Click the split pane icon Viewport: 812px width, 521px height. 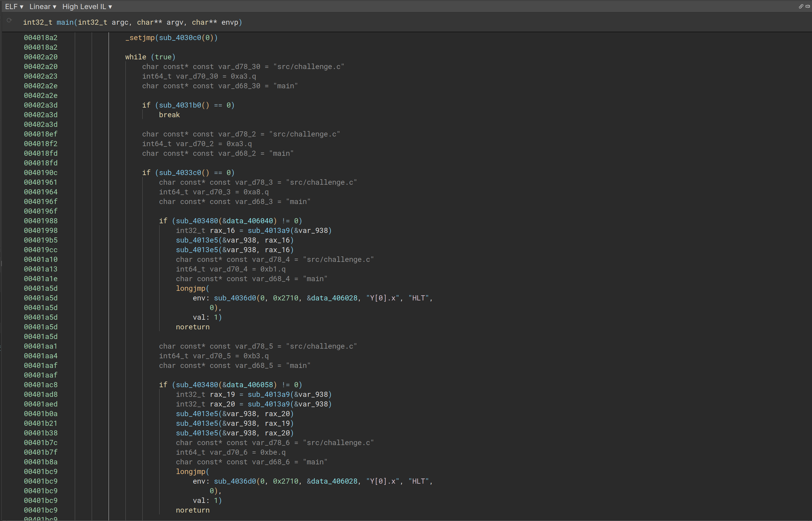807,6
